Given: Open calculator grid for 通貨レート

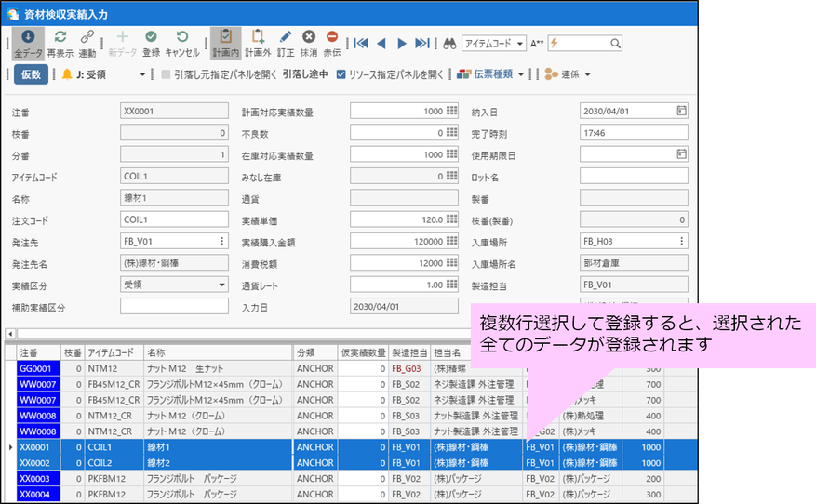Looking at the screenshot, I should coord(451,285).
